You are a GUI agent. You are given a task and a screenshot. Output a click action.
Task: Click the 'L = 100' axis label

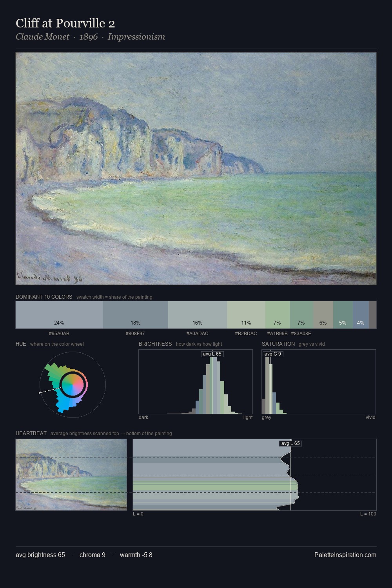(368, 514)
